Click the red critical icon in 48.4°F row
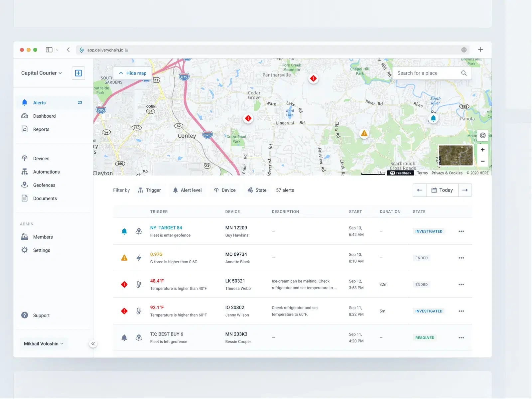Image resolution: width=532 pixels, height=399 pixels. pyautogui.click(x=124, y=284)
